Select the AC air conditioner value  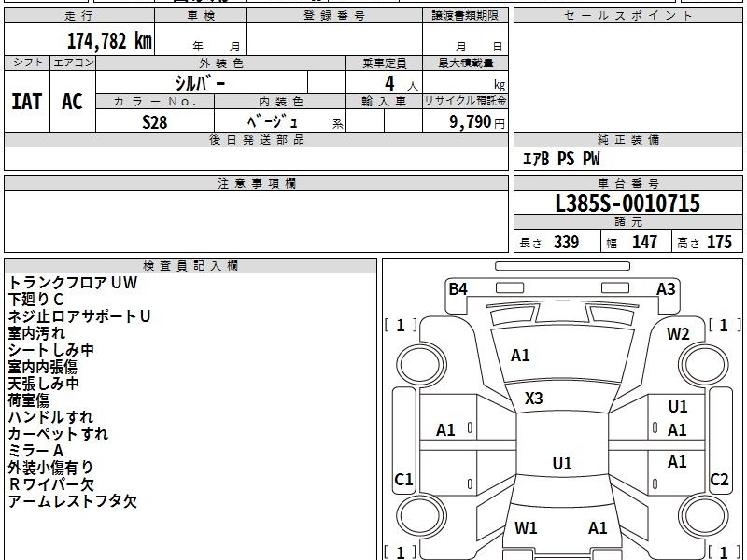point(73,102)
